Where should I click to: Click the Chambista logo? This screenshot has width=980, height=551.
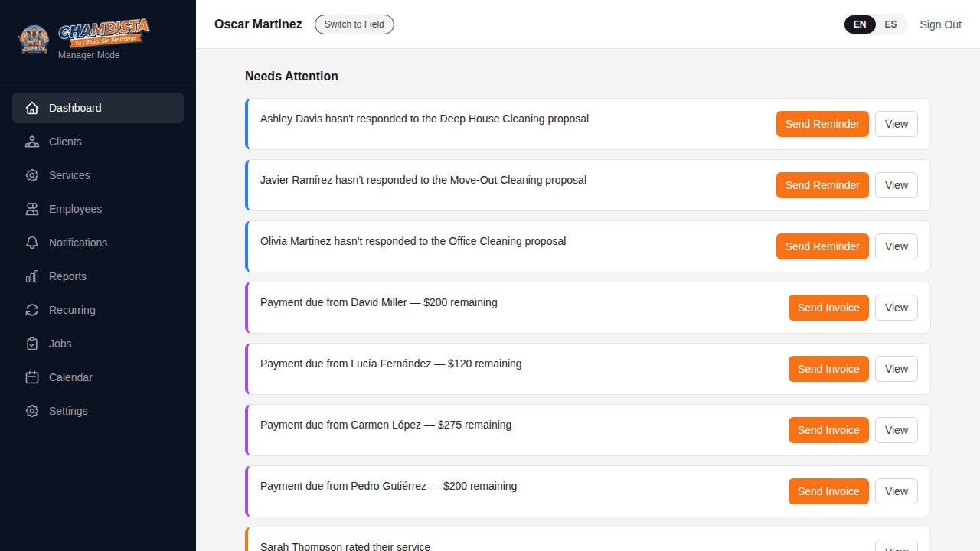coord(84,35)
